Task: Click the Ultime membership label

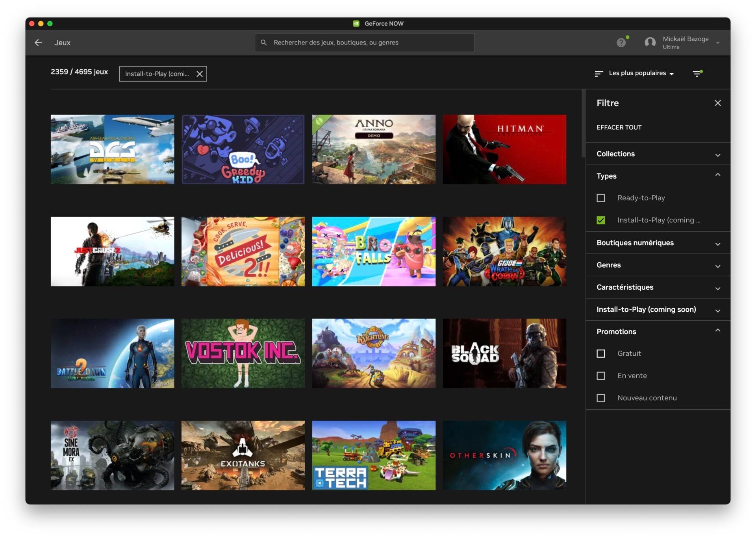Action: [671, 47]
